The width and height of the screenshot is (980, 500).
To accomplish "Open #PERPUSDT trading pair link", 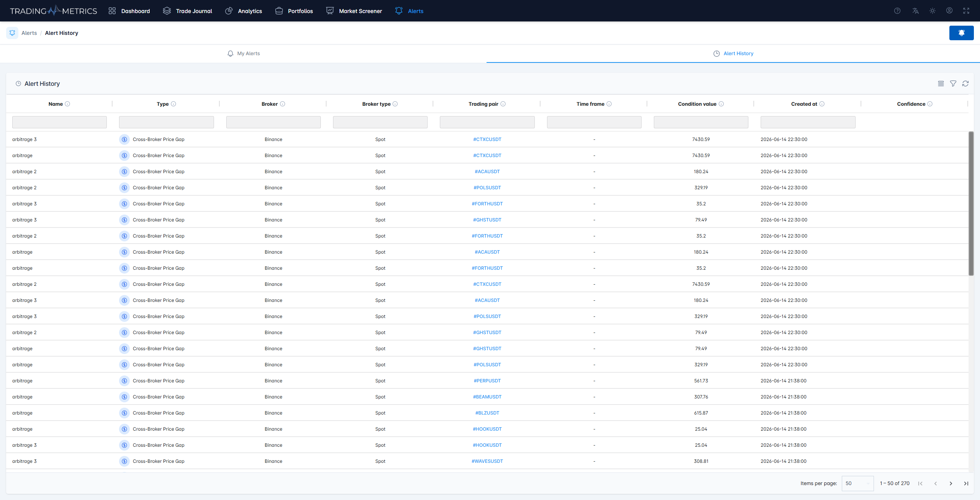I will (487, 381).
